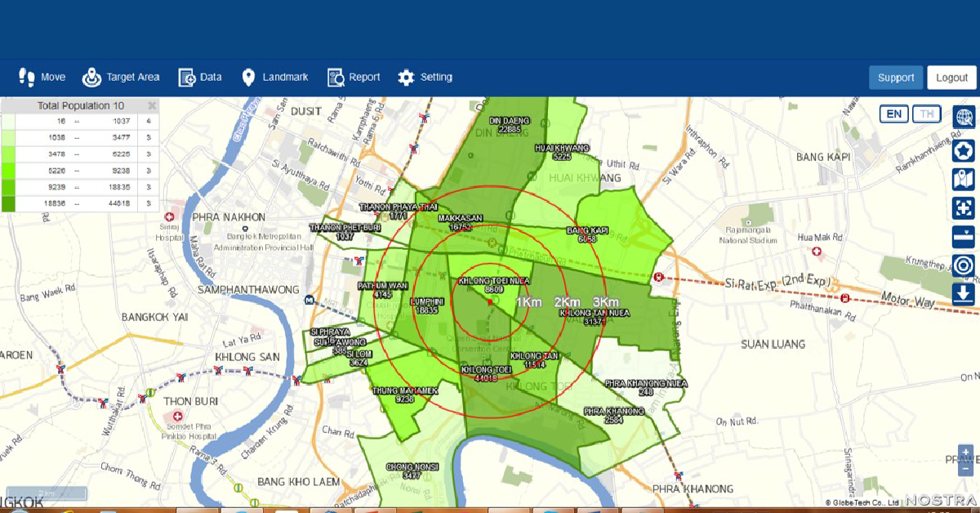
Task: Click the star favorites icon
Action: pos(964,149)
